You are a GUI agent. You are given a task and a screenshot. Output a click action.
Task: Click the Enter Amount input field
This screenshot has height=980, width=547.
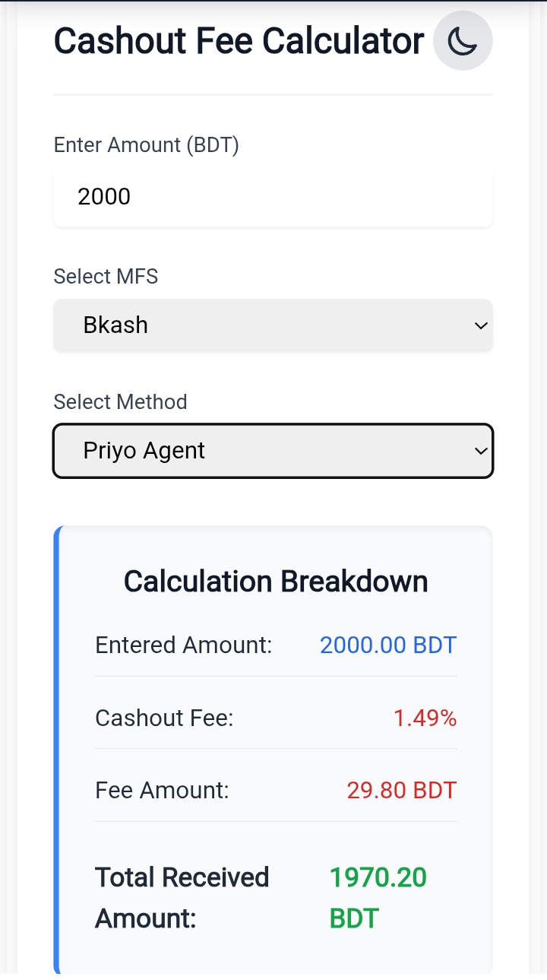(x=273, y=197)
